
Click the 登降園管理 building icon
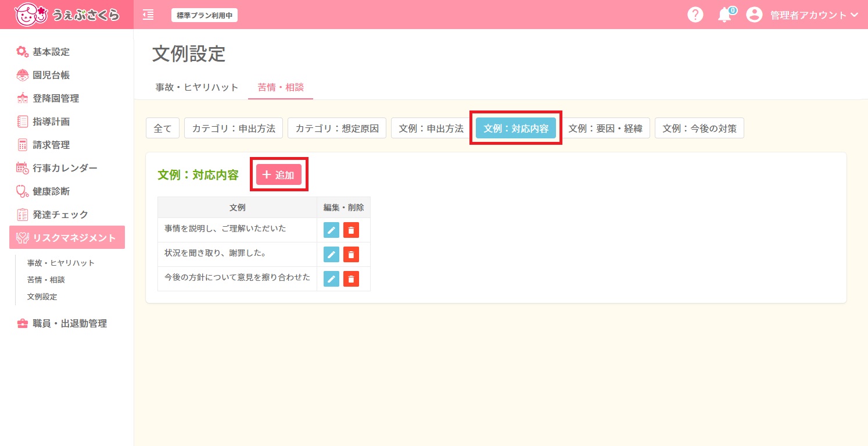(x=22, y=98)
